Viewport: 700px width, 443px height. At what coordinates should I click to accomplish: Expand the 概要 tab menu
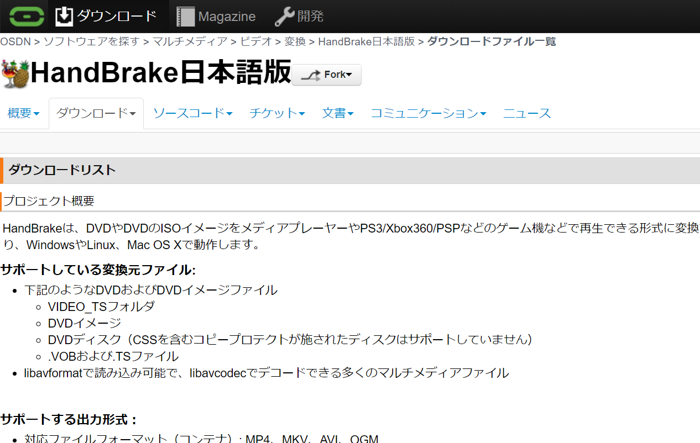pos(24,113)
